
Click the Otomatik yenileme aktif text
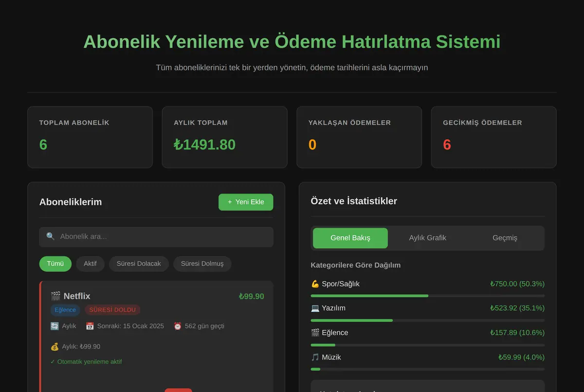(x=86, y=362)
